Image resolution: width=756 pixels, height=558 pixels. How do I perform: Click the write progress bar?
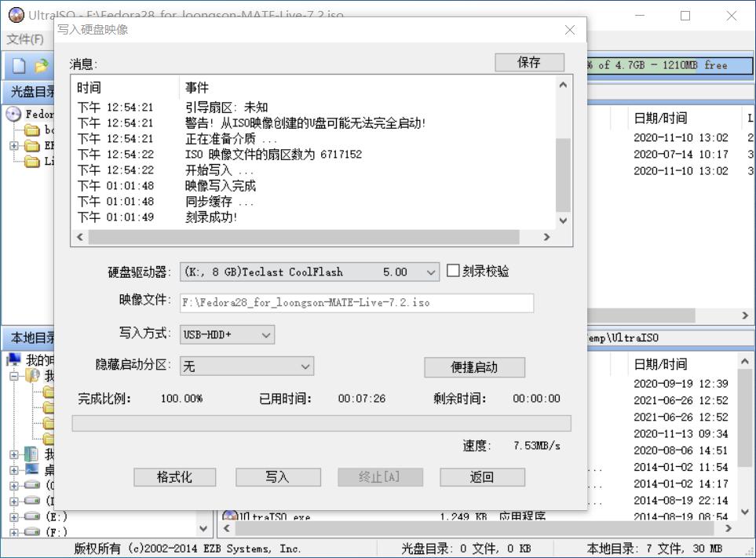coord(321,424)
